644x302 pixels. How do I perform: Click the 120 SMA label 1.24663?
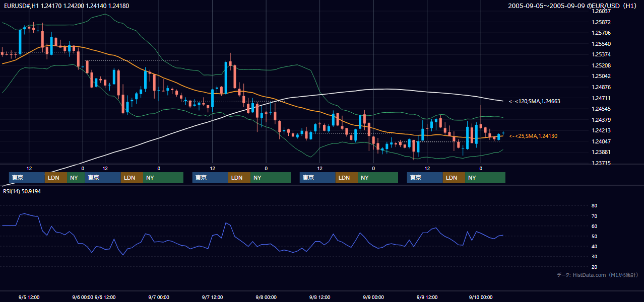(x=535, y=101)
